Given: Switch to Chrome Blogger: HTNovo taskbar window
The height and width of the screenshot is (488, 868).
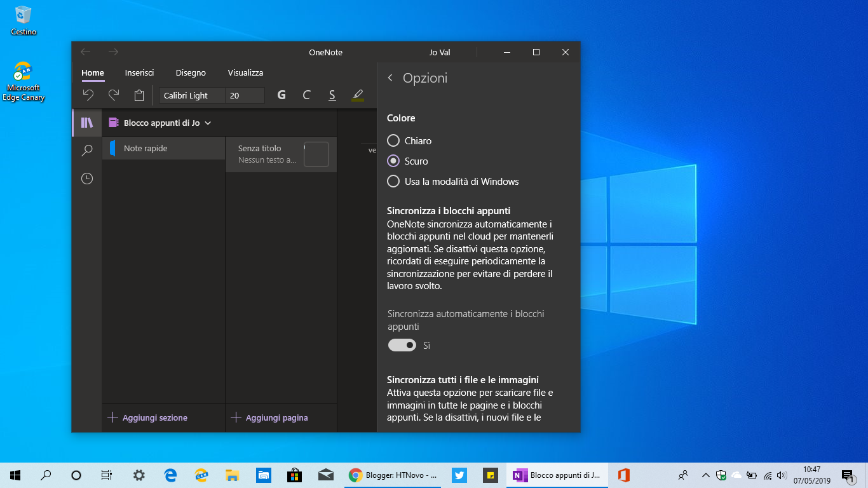Looking at the screenshot, I should (394, 475).
